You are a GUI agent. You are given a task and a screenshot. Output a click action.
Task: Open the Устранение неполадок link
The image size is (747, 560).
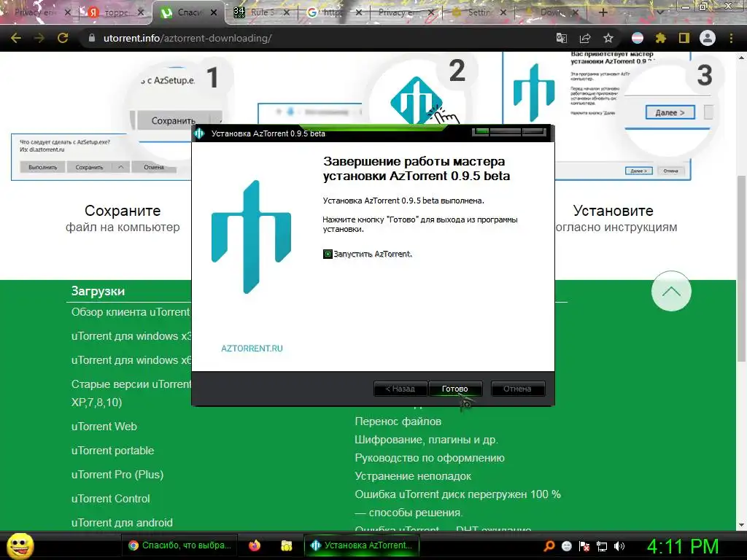(x=413, y=476)
